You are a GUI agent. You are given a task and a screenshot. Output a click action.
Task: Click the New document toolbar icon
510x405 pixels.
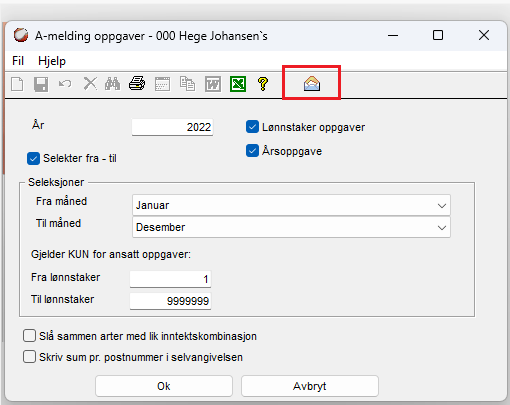pyautogui.click(x=17, y=84)
